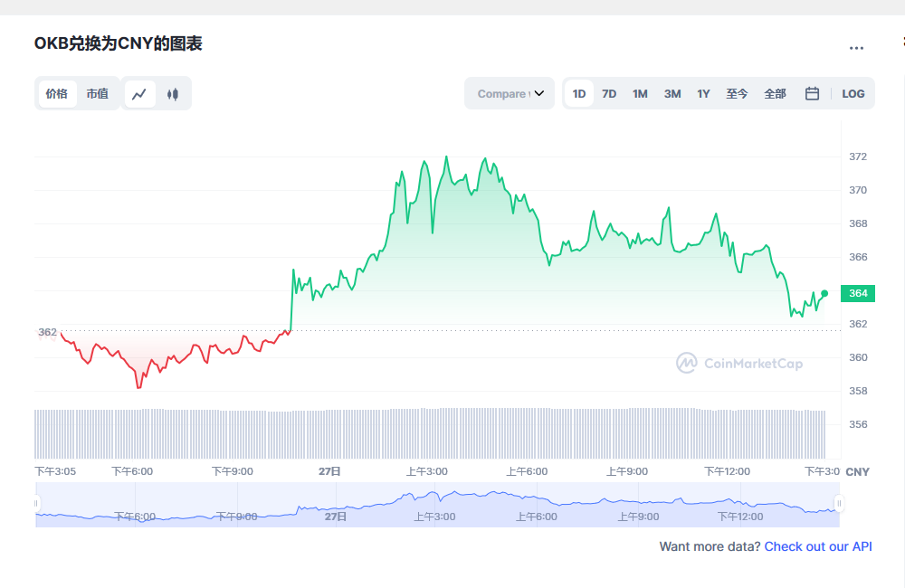
Task: Select the 价格 price toggle
Action: click(x=57, y=93)
